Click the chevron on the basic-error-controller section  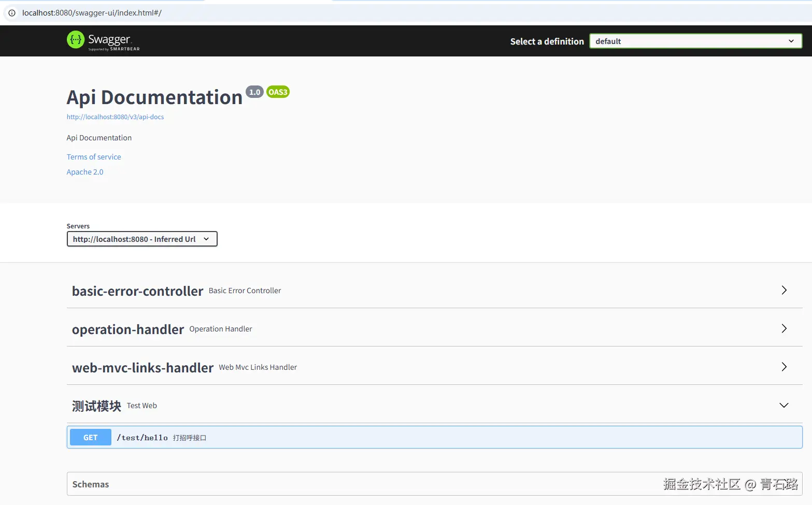(783, 291)
